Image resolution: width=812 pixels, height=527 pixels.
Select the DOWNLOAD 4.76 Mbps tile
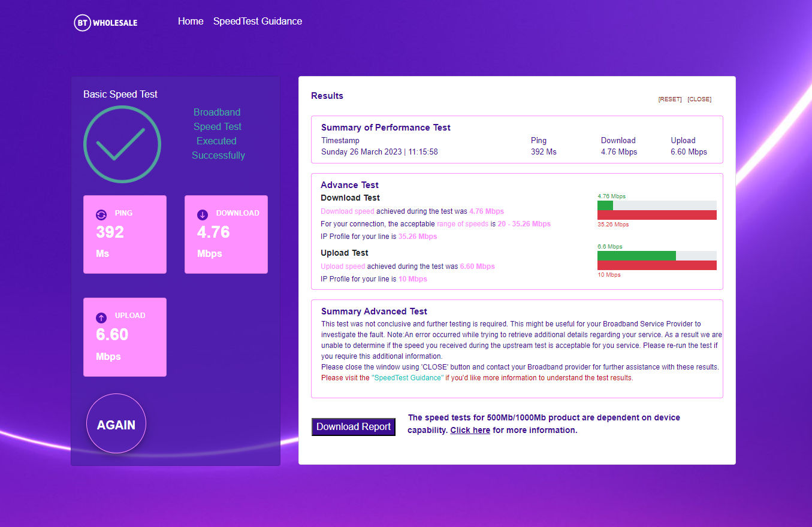point(226,234)
